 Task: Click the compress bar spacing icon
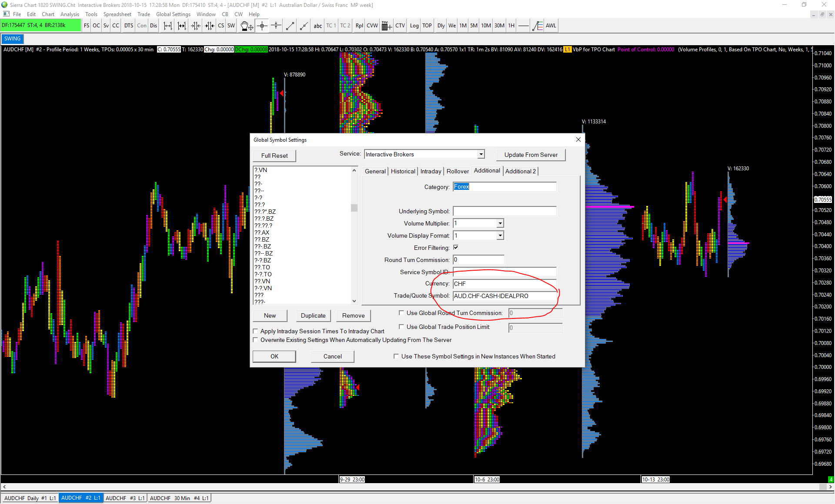pos(196,26)
